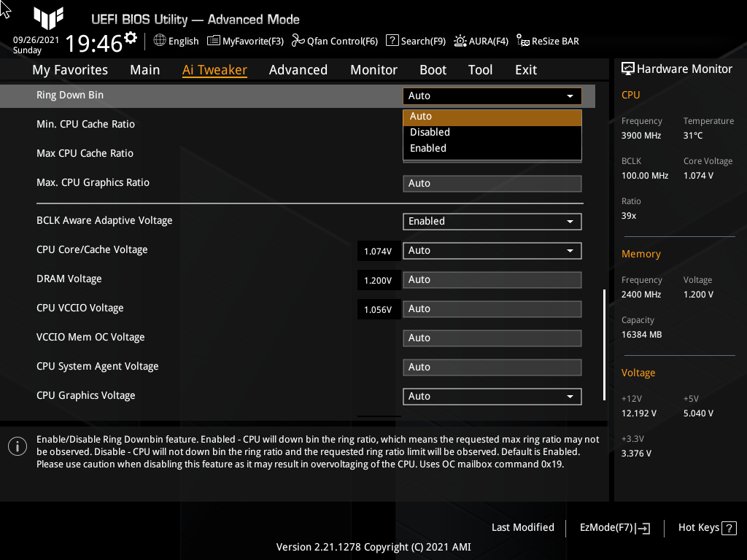Change BIOS language from English
This screenshot has height=560, width=747.
click(x=176, y=41)
